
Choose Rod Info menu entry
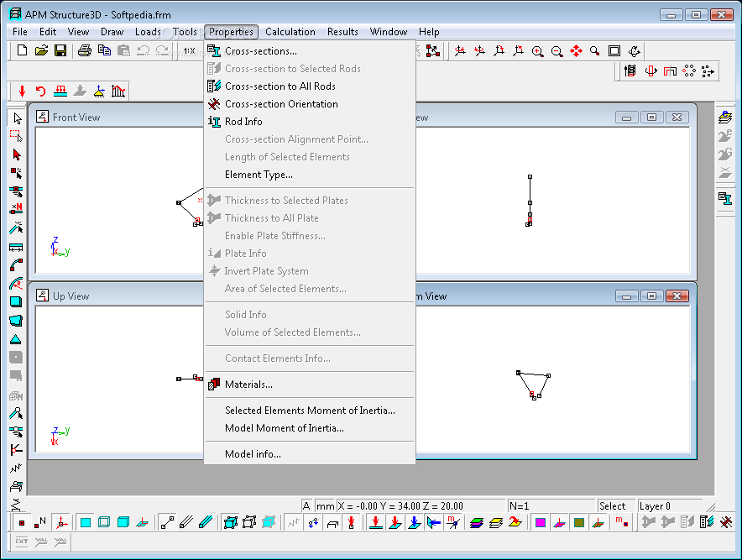[x=310, y=122]
